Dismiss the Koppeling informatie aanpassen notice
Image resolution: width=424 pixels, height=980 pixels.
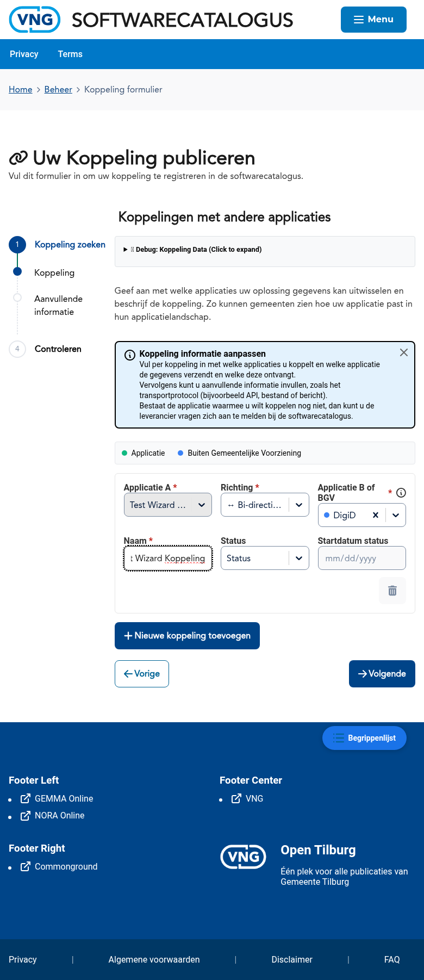[403, 352]
